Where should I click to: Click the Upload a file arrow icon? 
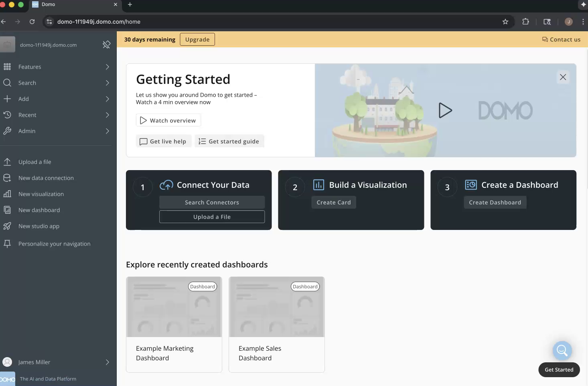(x=7, y=162)
